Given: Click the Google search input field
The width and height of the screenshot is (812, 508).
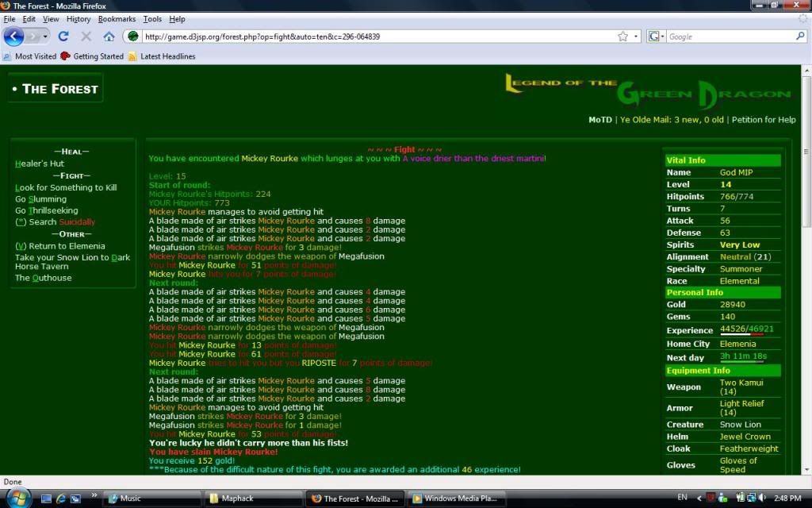Looking at the screenshot, I should click(730, 37).
